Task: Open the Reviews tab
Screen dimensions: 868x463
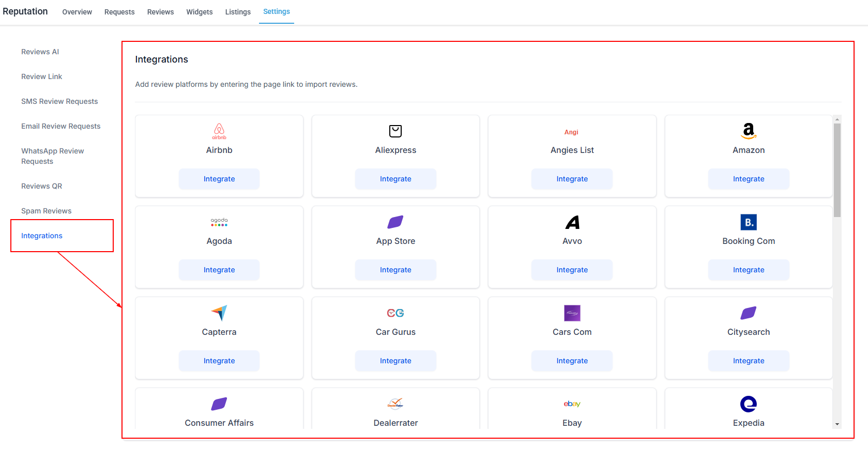Action: (160, 12)
